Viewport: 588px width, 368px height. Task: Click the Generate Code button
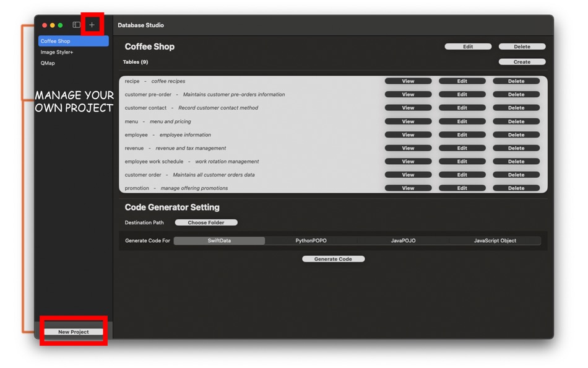click(x=333, y=258)
